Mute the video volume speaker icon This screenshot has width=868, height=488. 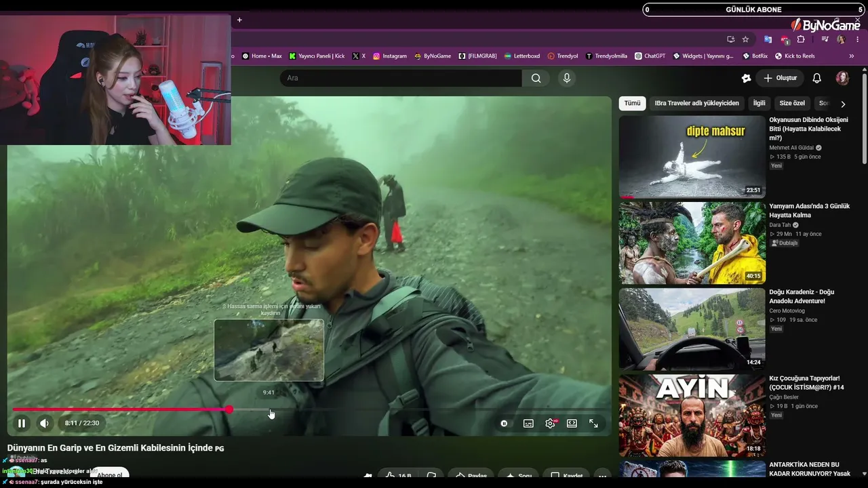click(44, 424)
